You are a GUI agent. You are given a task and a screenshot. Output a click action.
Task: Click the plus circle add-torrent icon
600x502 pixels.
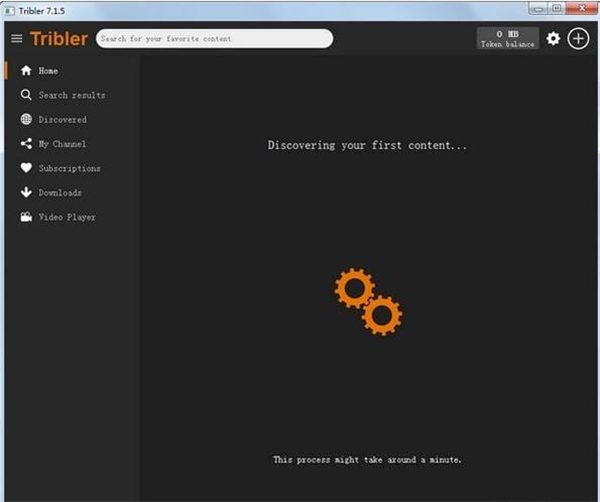pos(579,39)
